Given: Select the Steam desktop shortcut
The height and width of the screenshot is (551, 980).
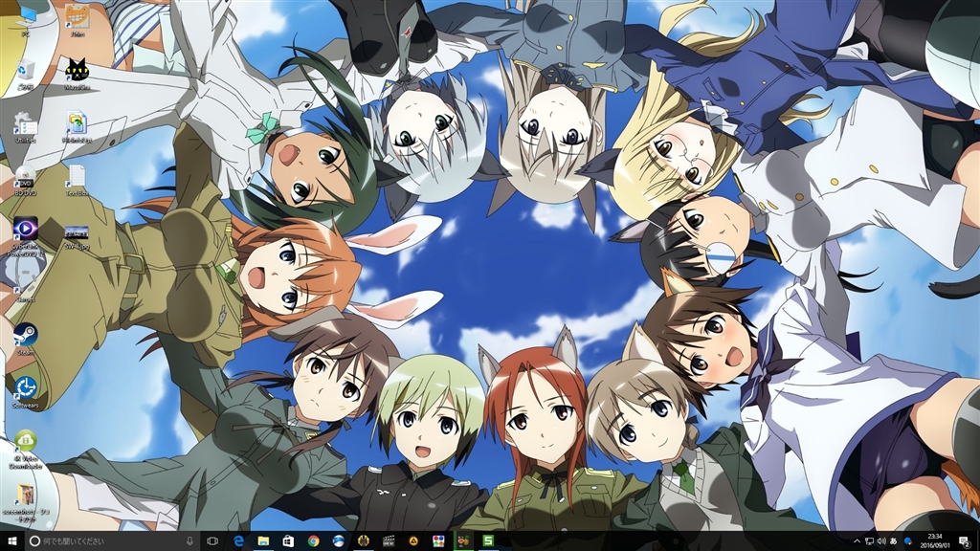Looking at the screenshot, I should click(25, 340).
